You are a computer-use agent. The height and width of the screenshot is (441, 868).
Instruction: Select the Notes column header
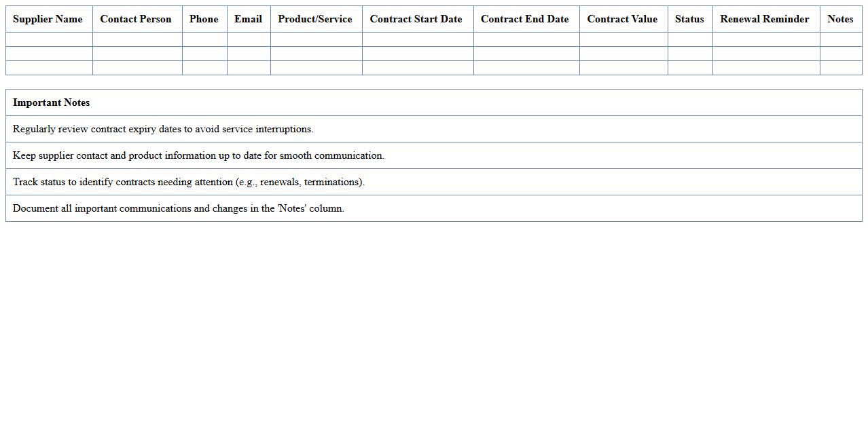[x=840, y=19]
